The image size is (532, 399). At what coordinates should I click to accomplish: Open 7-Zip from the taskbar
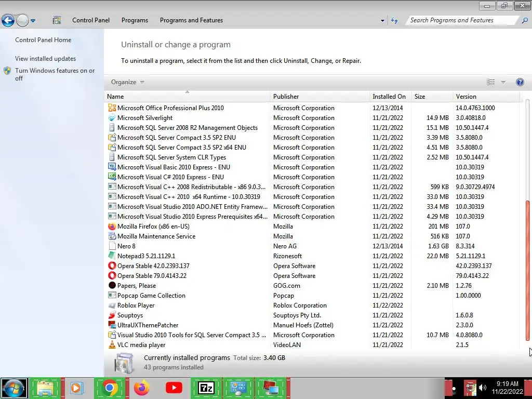point(206,388)
